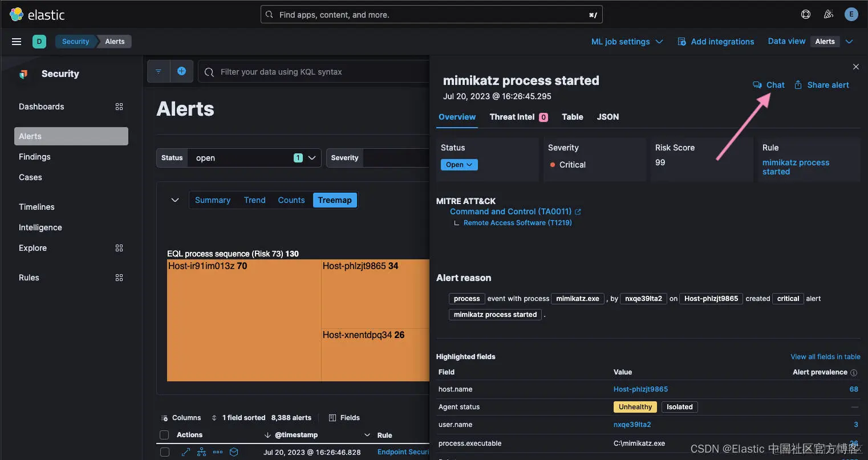Select the Counts chart view
868x460 pixels.
click(x=291, y=200)
